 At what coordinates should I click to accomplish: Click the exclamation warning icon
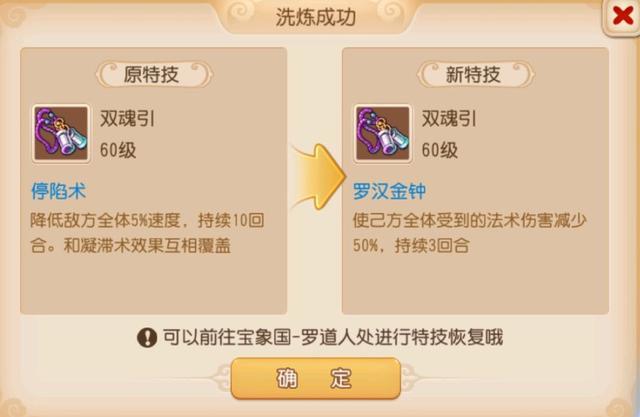click(x=147, y=338)
